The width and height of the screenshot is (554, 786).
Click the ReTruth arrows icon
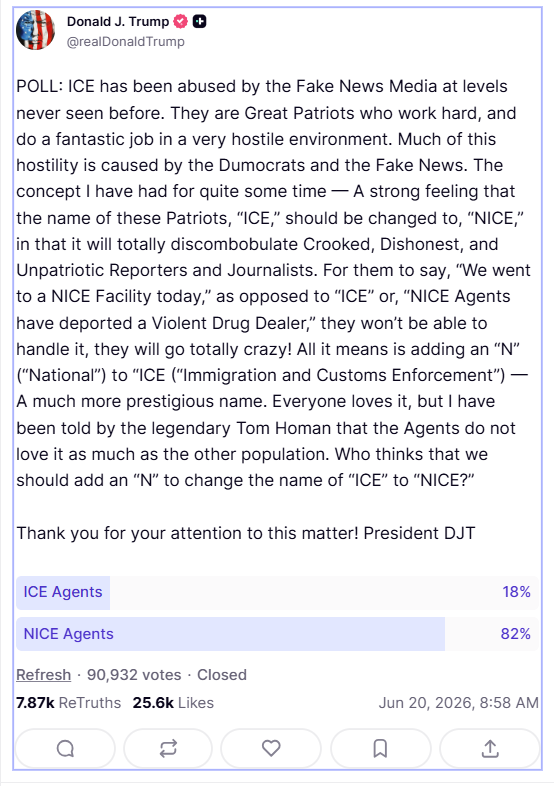click(x=168, y=749)
